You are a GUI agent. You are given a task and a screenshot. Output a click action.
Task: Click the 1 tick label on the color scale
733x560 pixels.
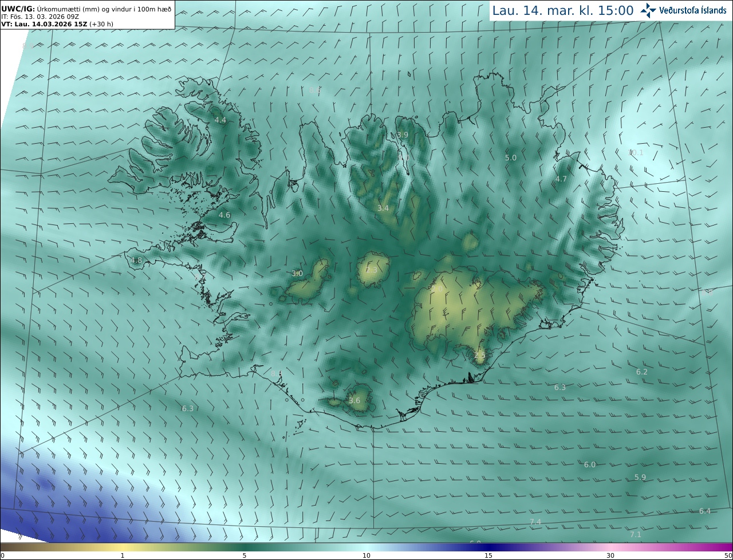tap(123, 555)
